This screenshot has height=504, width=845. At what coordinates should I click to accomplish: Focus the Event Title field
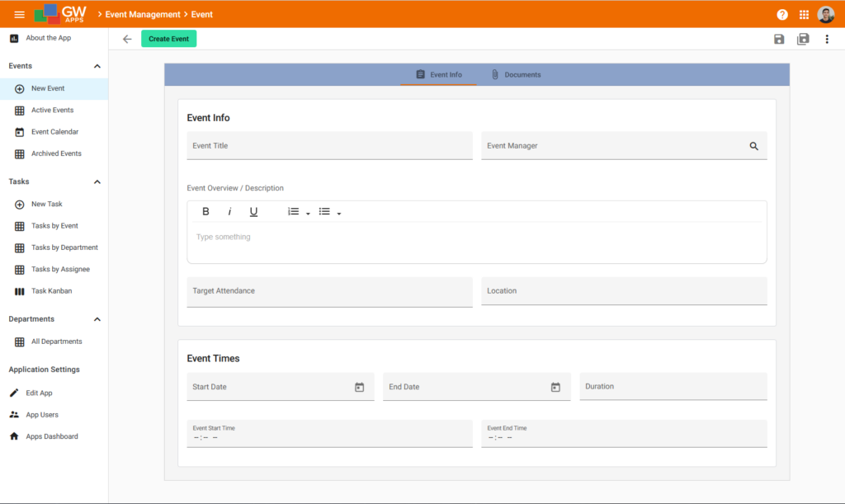[x=330, y=146]
